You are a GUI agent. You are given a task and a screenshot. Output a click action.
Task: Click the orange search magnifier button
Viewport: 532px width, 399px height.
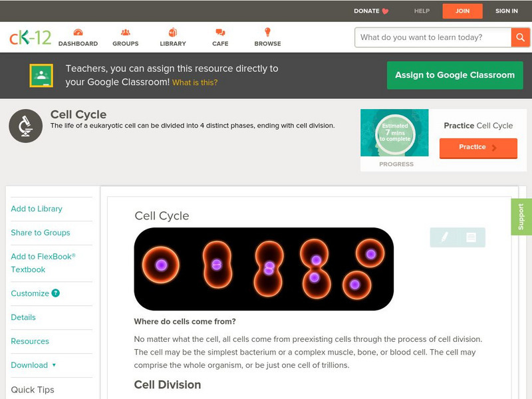pos(520,37)
